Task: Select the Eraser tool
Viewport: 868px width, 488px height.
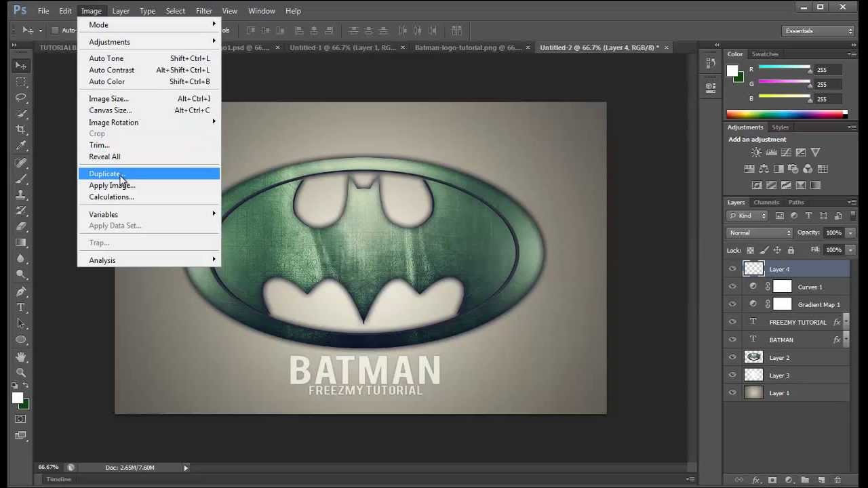Action: coord(21,226)
